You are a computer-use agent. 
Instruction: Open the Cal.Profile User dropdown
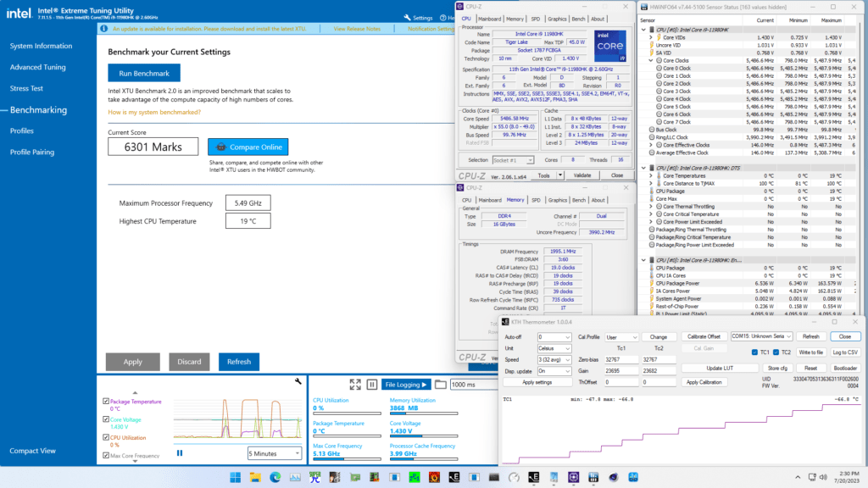point(621,337)
